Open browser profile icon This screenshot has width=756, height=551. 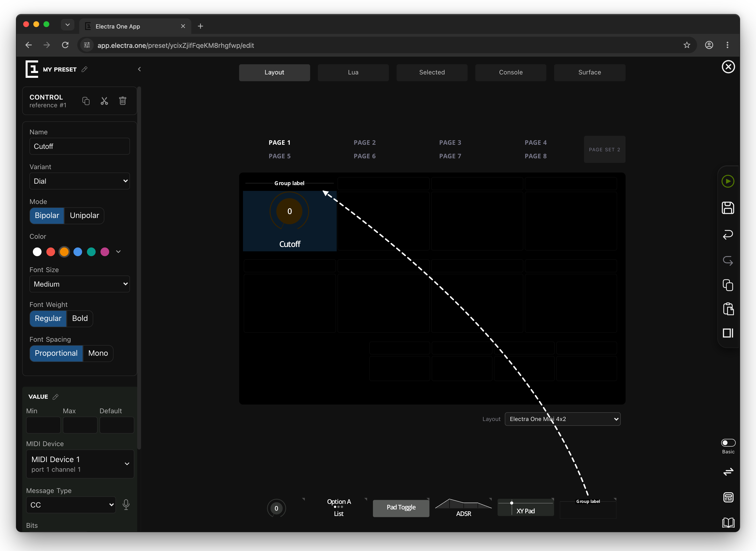pos(709,45)
